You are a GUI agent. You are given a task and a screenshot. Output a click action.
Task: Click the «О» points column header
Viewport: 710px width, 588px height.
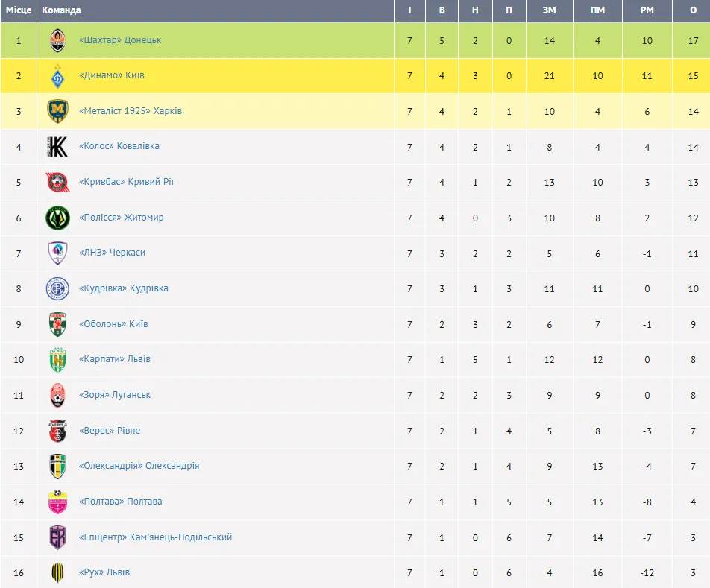tap(694, 10)
